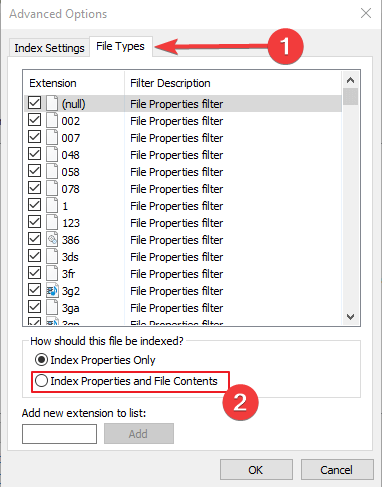Click the file icon next to 3ds
The width and height of the screenshot is (382, 487).
coord(52,257)
